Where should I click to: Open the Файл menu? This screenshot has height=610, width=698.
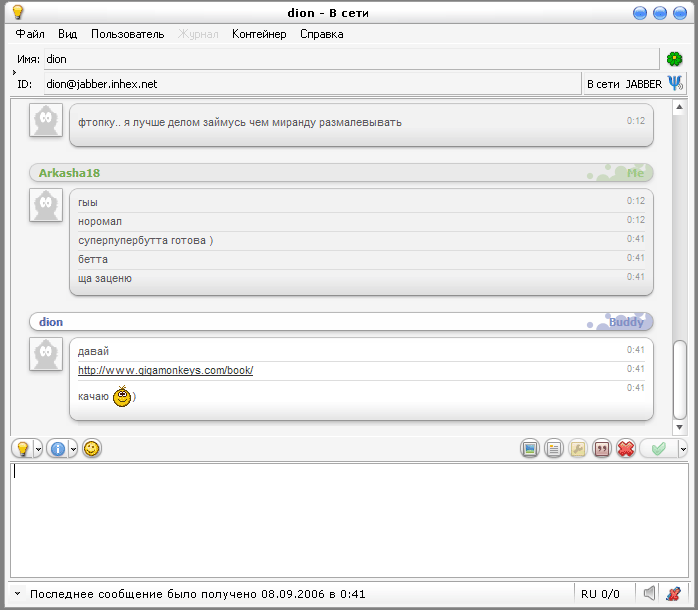point(30,34)
